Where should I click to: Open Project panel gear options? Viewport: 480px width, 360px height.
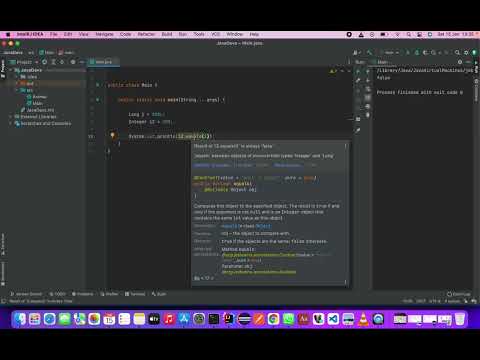[x=73, y=62]
